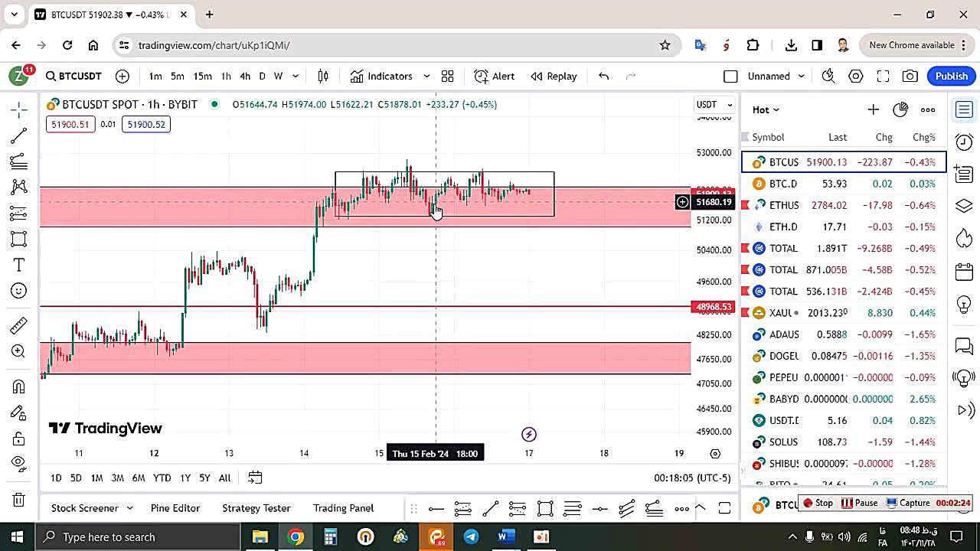The height and width of the screenshot is (551, 980).
Task: Toggle stay in drawing mode
Action: [x=19, y=412]
